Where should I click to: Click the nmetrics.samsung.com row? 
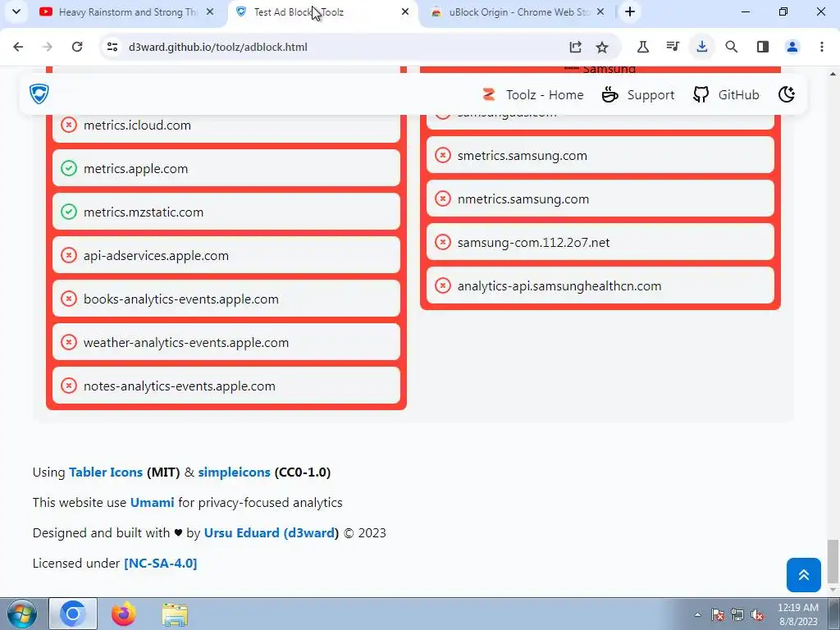tap(600, 199)
